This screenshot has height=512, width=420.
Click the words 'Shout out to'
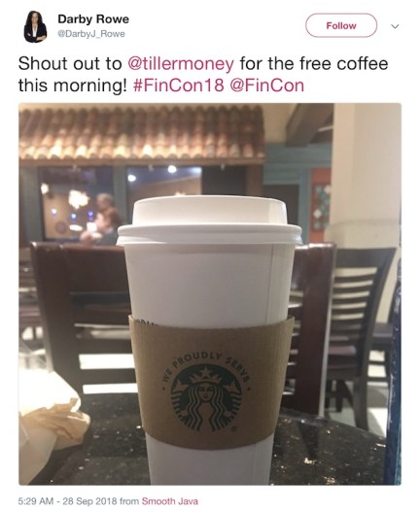coord(70,64)
